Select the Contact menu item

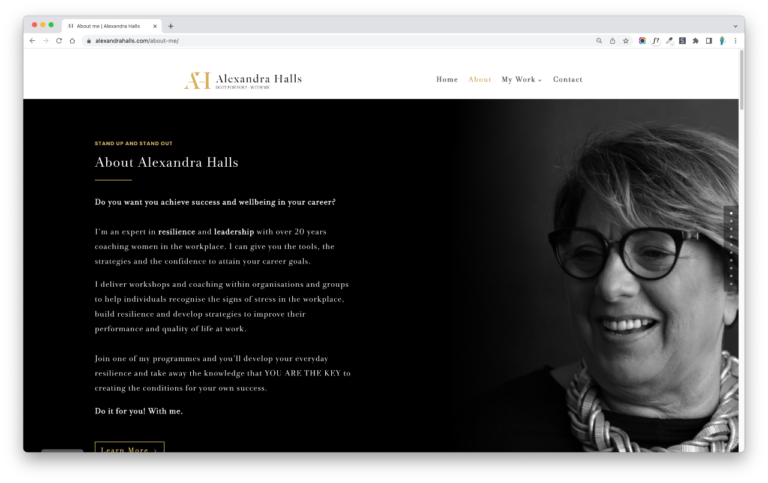coord(568,79)
